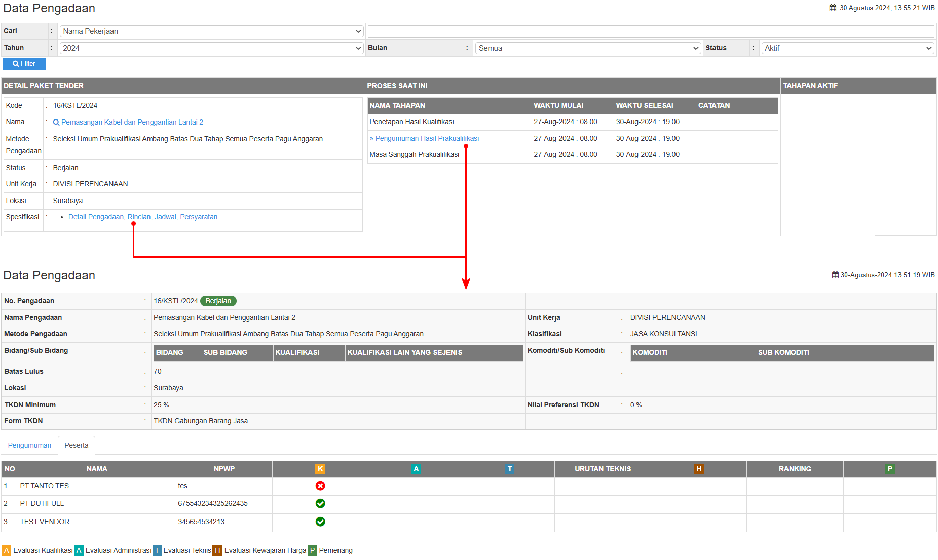Click calendar icon beside top timestamp
Image resolution: width=938 pixels, height=560 pixels.
point(833,8)
